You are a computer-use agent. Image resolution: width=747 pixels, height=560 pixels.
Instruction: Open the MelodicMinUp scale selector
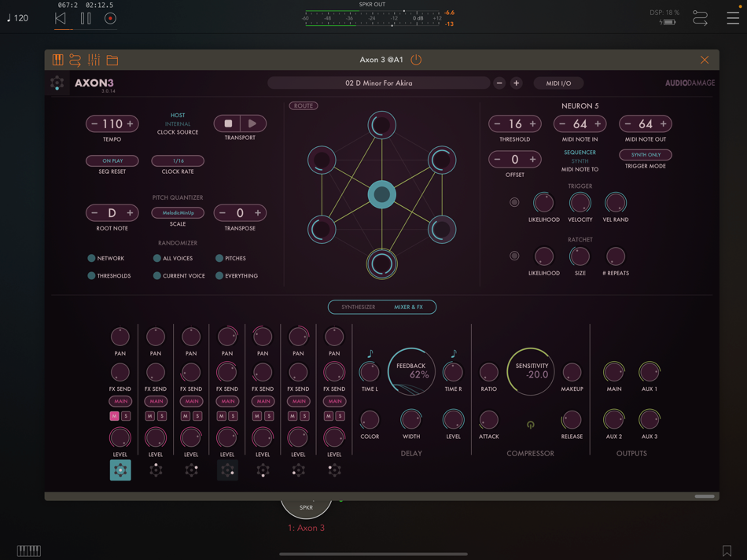pyautogui.click(x=178, y=212)
